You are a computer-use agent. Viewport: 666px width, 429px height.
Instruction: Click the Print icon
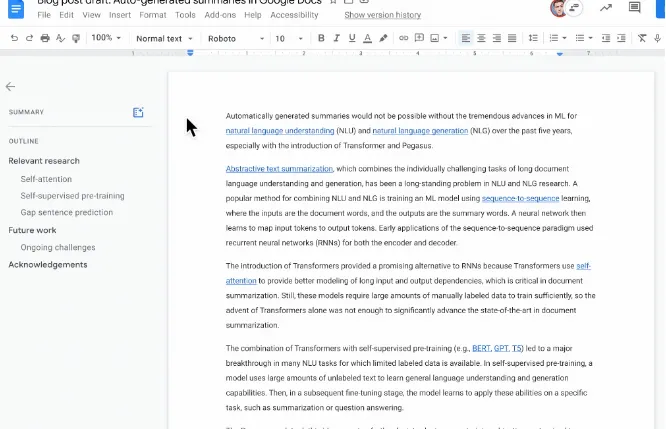click(45, 38)
